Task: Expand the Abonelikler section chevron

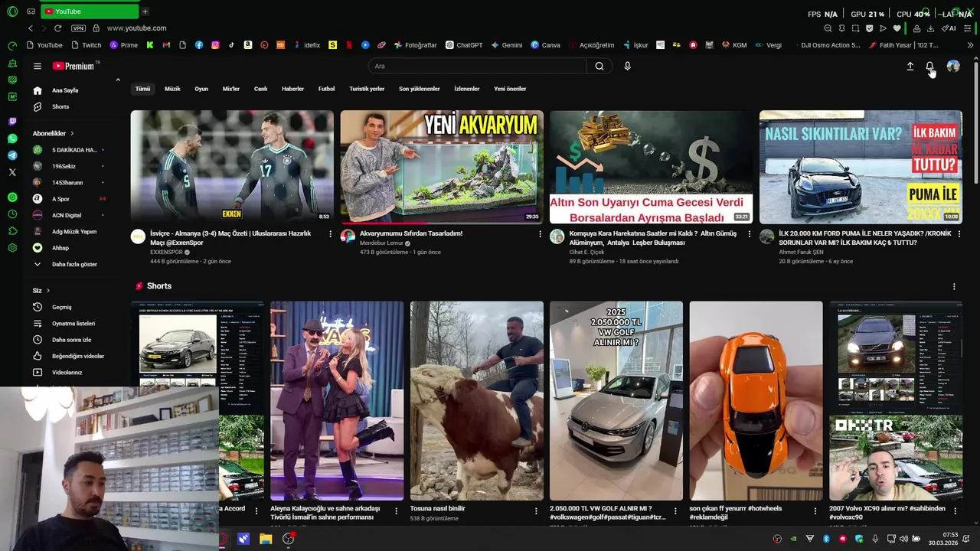Action: (x=72, y=133)
